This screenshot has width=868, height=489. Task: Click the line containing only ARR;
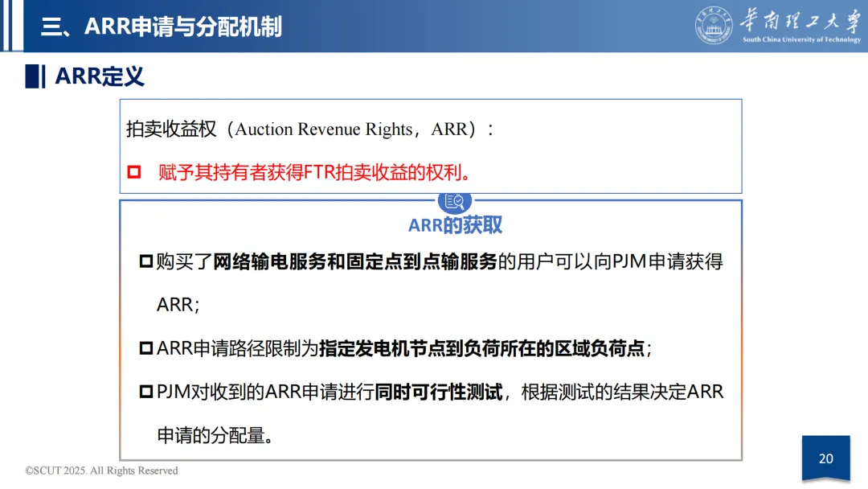pyautogui.click(x=178, y=305)
